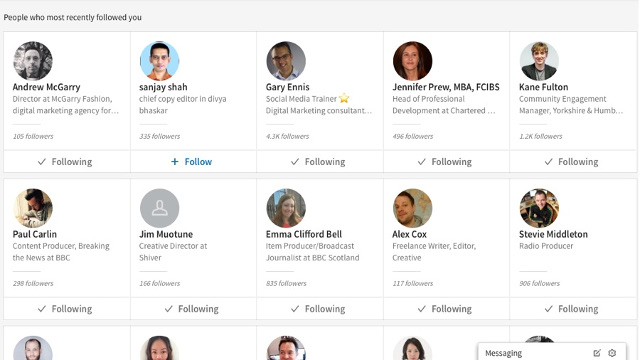Click Jim Muotune's placeholder avatar icon
This screenshot has height=360, width=640.
(160, 208)
